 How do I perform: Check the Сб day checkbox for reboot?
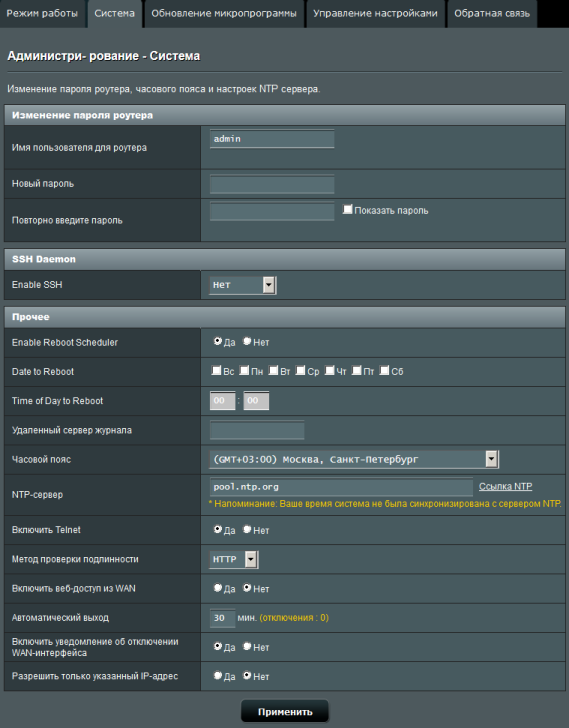point(384,370)
